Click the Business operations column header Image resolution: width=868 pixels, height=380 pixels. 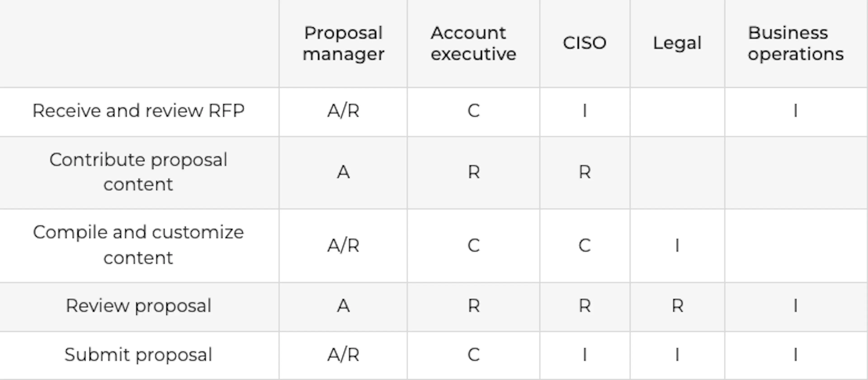click(x=796, y=43)
